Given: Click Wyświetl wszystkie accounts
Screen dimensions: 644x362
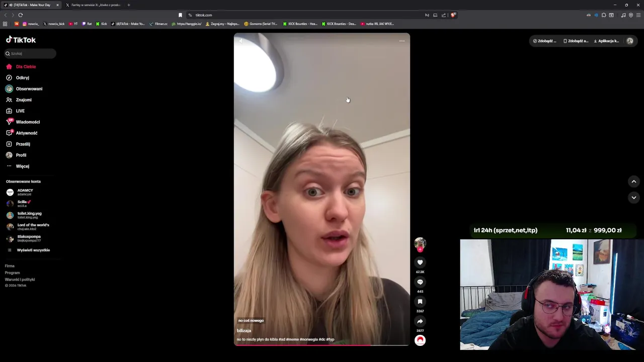Looking at the screenshot, I should coord(28,250).
